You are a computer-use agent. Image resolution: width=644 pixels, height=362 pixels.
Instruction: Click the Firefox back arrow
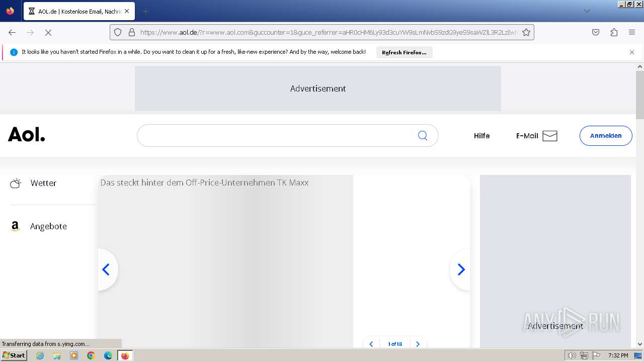(12, 32)
